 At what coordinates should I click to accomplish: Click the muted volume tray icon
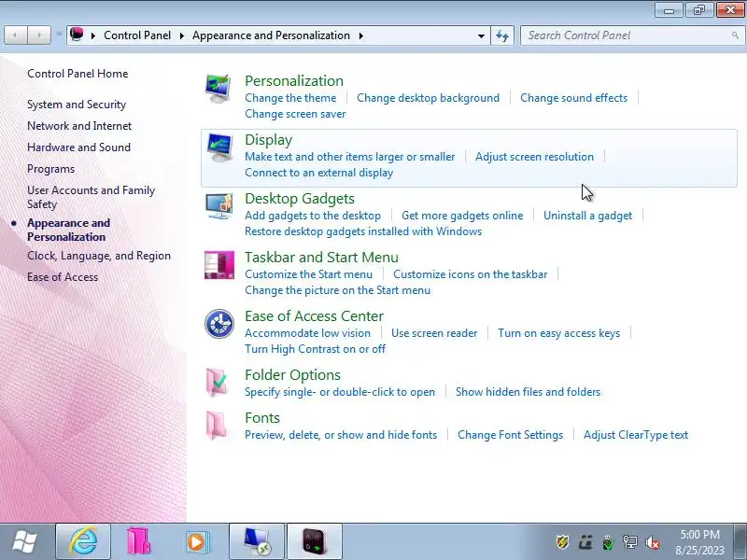(652, 542)
